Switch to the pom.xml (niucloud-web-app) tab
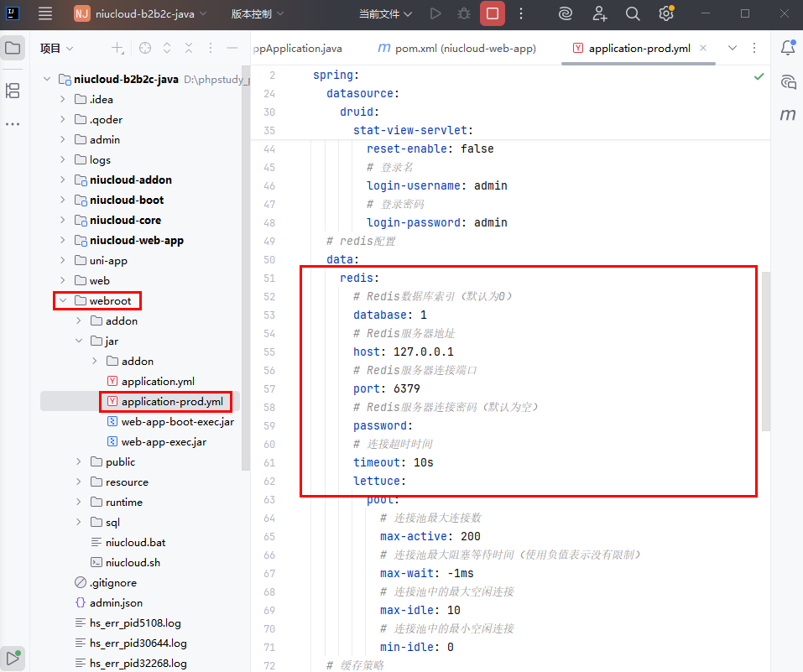 (457, 49)
